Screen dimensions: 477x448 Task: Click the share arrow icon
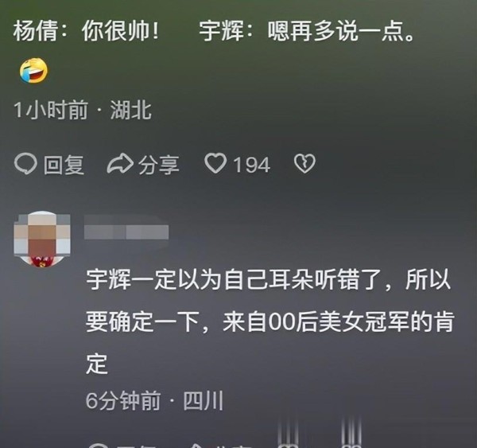click(x=120, y=164)
